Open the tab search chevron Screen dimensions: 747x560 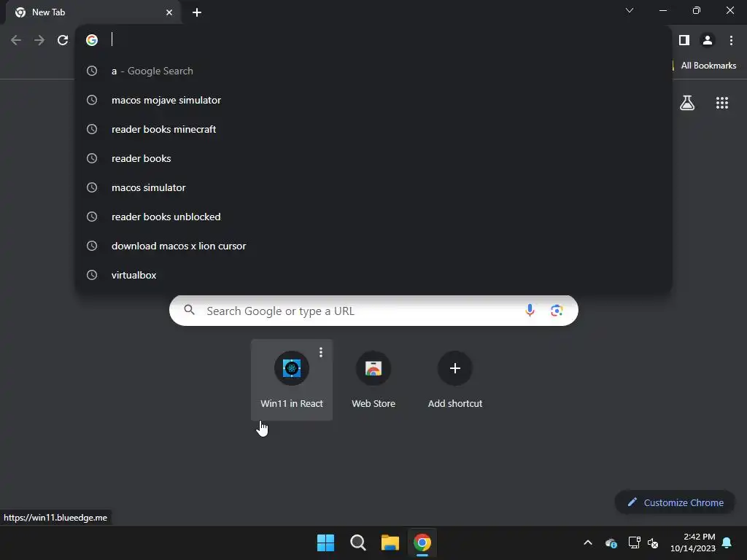tap(630, 10)
